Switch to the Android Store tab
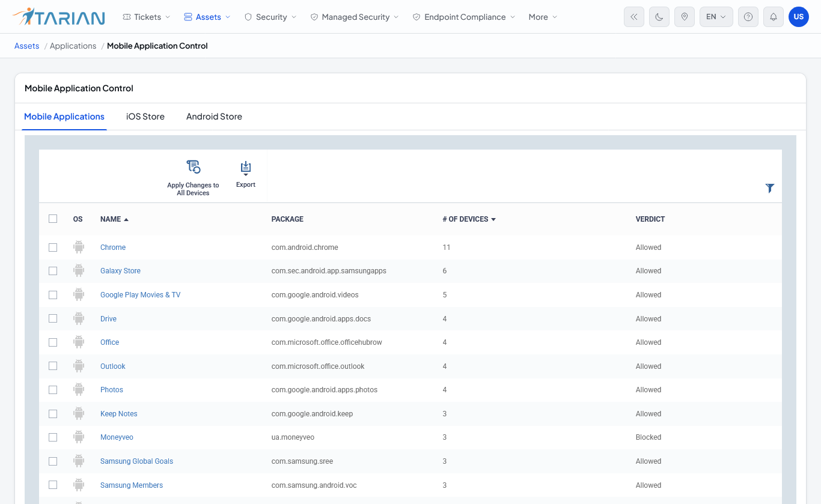This screenshot has width=821, height=504. point(214,117)
